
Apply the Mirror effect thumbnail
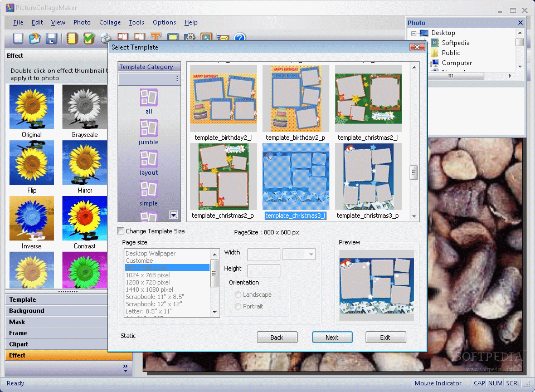[x=85, y=163]
